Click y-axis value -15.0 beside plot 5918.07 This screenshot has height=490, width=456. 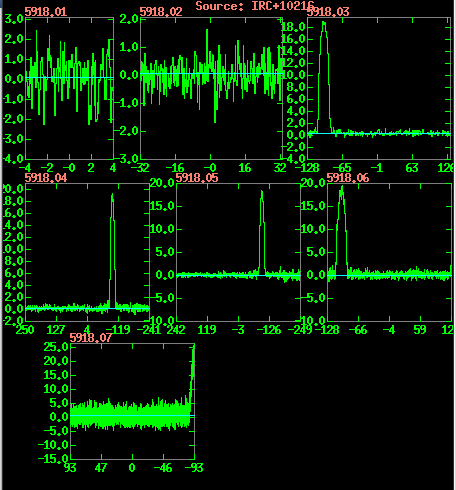pos(53,459)
